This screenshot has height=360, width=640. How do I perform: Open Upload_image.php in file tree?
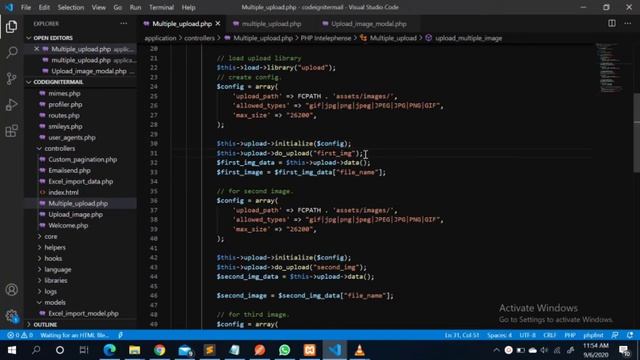76,214
